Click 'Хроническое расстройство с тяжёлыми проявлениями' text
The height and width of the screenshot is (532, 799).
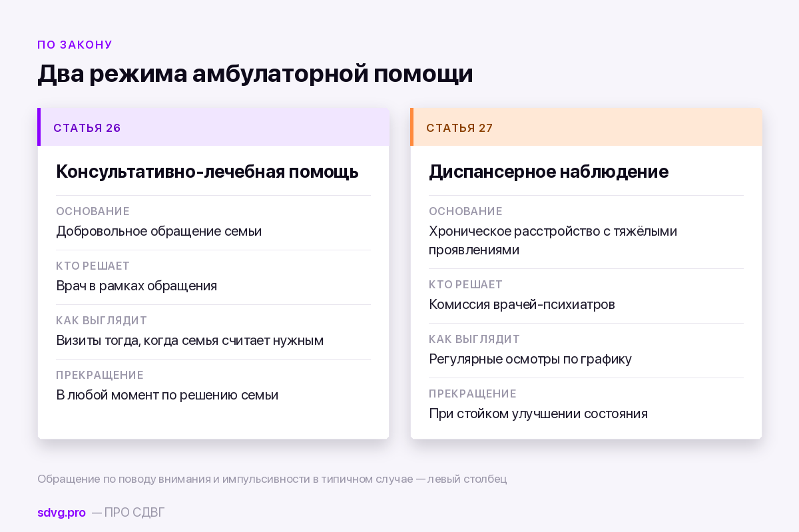pos(553,240)
